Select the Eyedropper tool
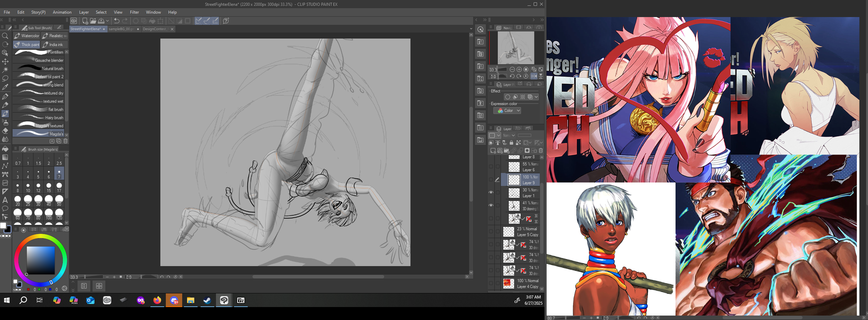Image resolution: width=868 pixels, height=320 pixels. click(x=5, y=88)
